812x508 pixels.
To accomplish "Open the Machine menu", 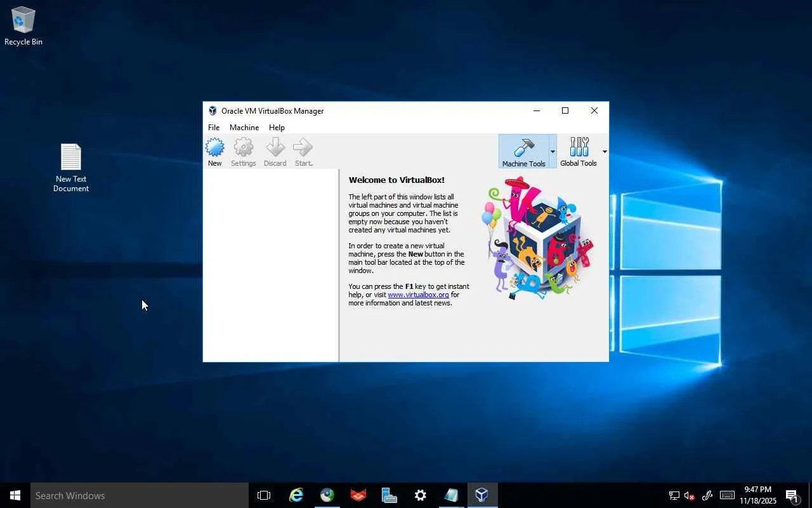I will [x=244, y=128].
